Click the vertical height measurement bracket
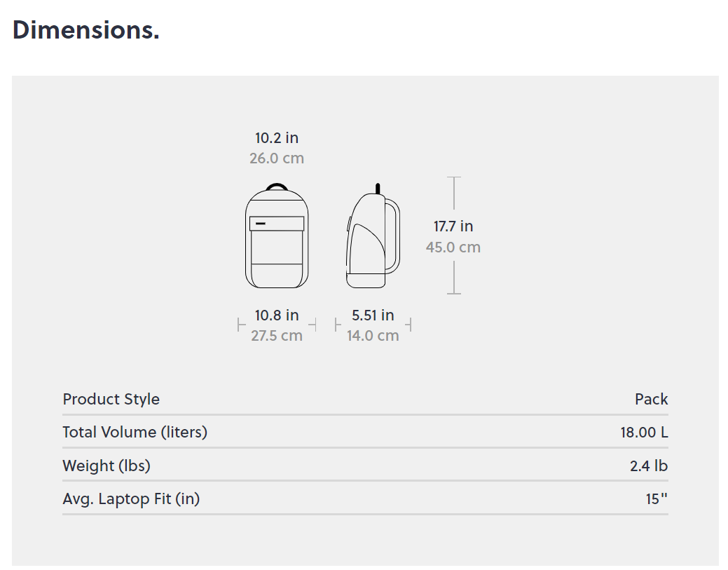 pyautogui.click(x=453, y=236)
